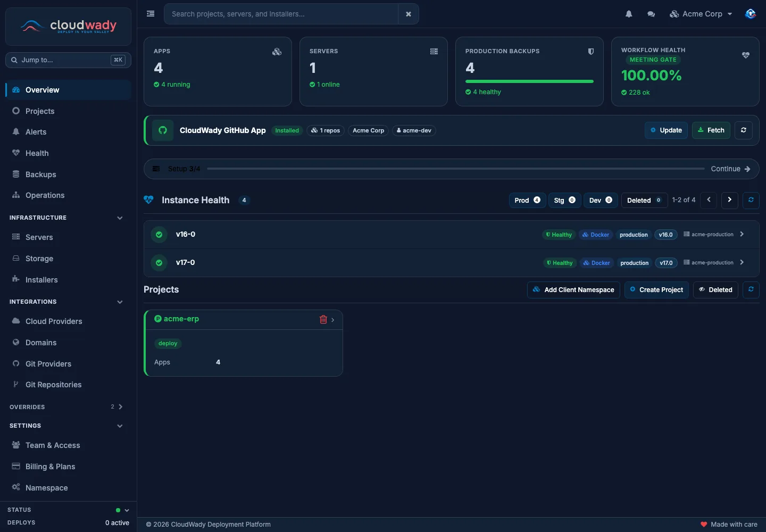Focus the search projects and servers field

pos(281,14)
